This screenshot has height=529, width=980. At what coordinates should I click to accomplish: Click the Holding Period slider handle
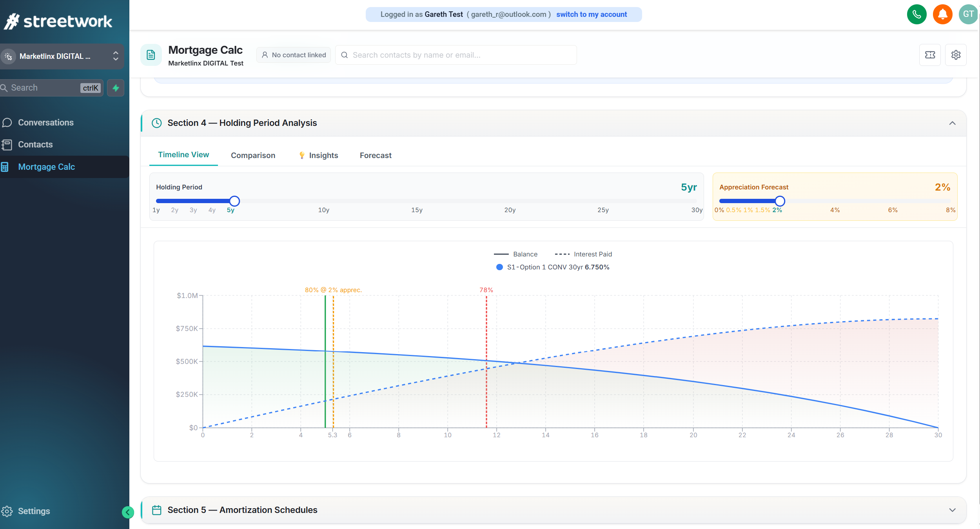(x=234, y=201)
